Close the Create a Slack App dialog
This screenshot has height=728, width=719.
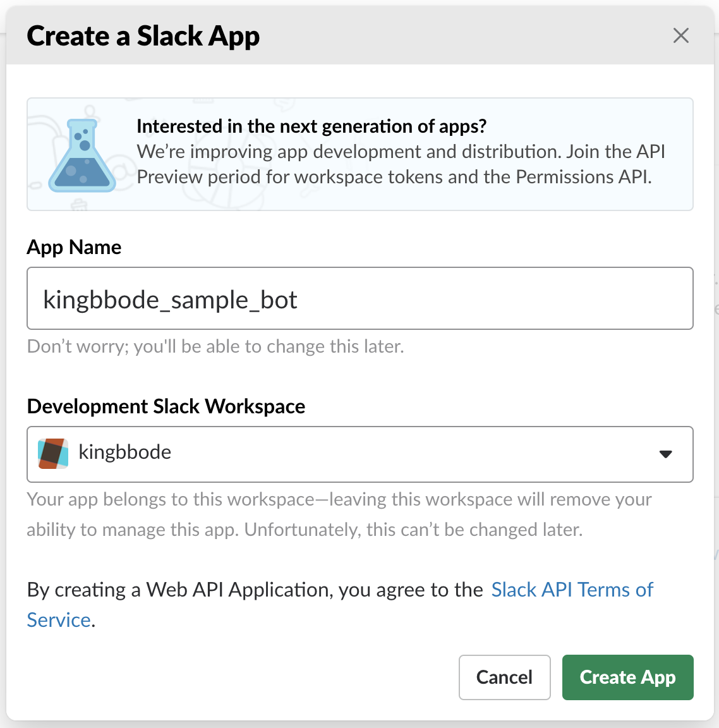coord(680,35)
